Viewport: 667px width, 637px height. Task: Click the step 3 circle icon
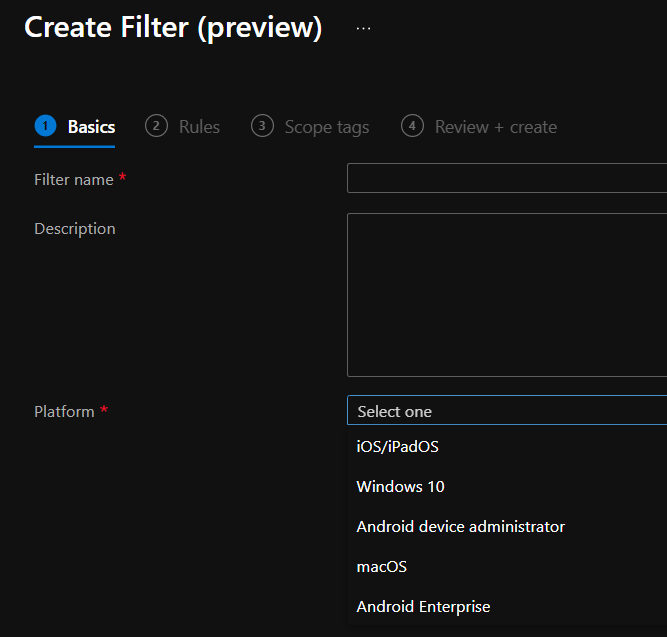tap(262, 126)
